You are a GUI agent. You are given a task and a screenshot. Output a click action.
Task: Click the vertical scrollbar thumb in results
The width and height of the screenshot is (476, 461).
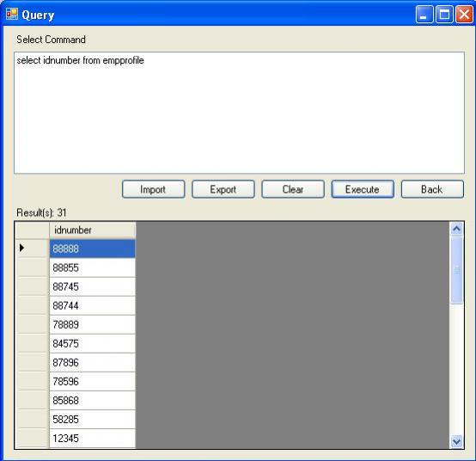pyautogui.click(x=456, y=270)
